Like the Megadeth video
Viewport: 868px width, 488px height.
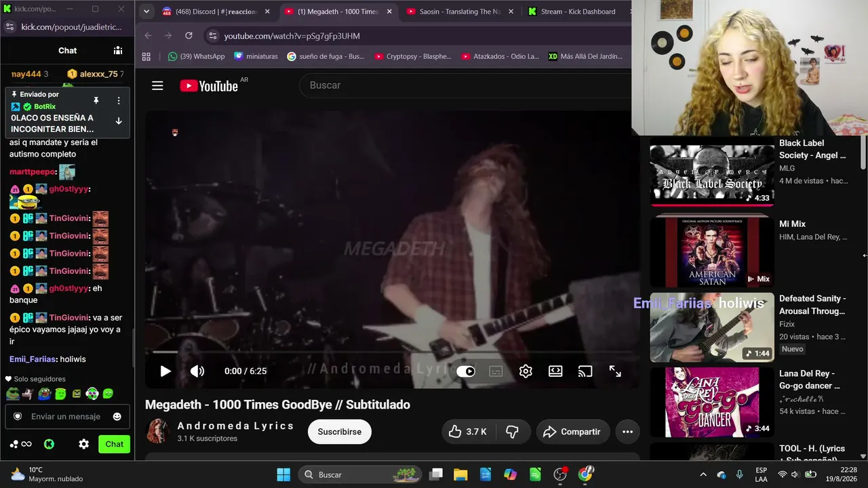click(468, 432)
